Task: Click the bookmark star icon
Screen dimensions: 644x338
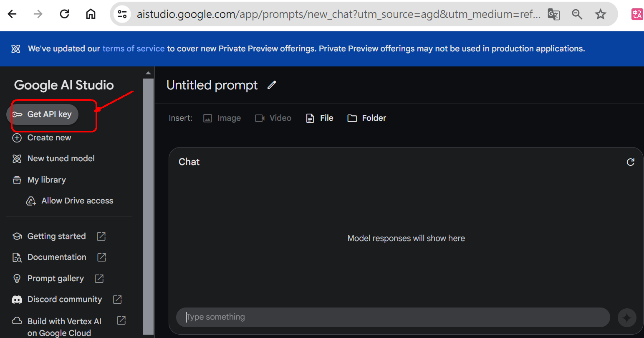Action: 601,14
